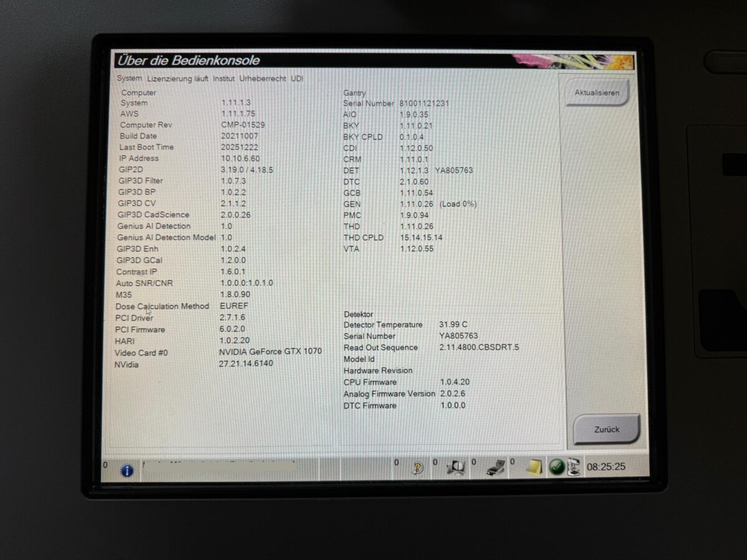Click the blue info icon in the status bar

[128, 471]
